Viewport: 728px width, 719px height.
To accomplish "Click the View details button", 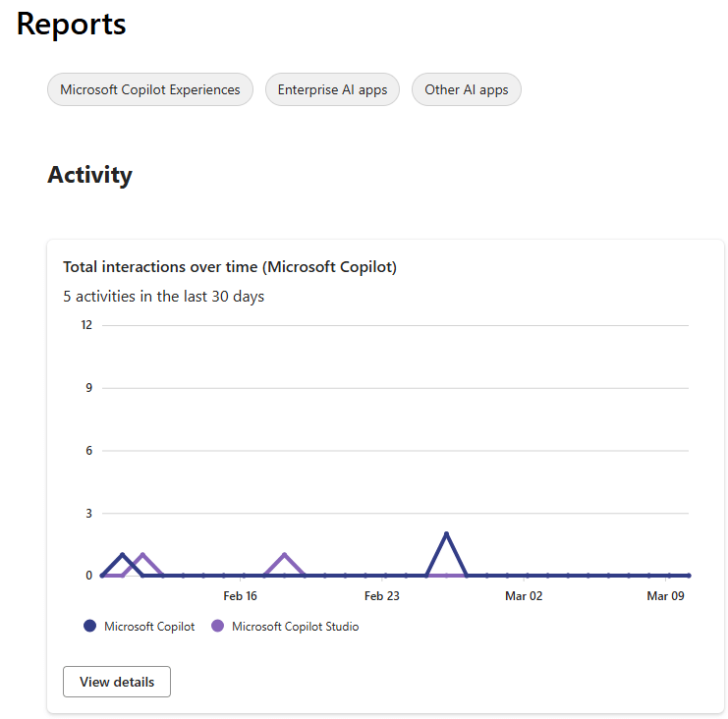I will (117, 682).
